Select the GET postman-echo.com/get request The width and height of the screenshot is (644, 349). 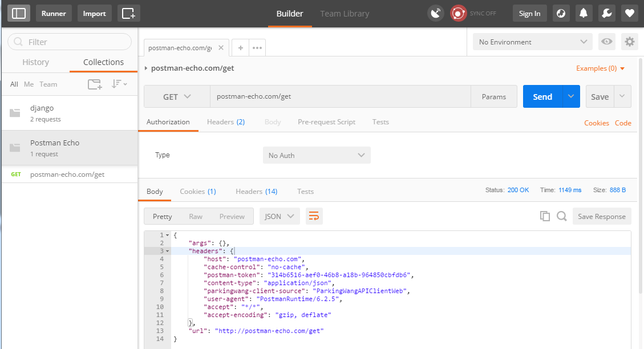(70, 174)
